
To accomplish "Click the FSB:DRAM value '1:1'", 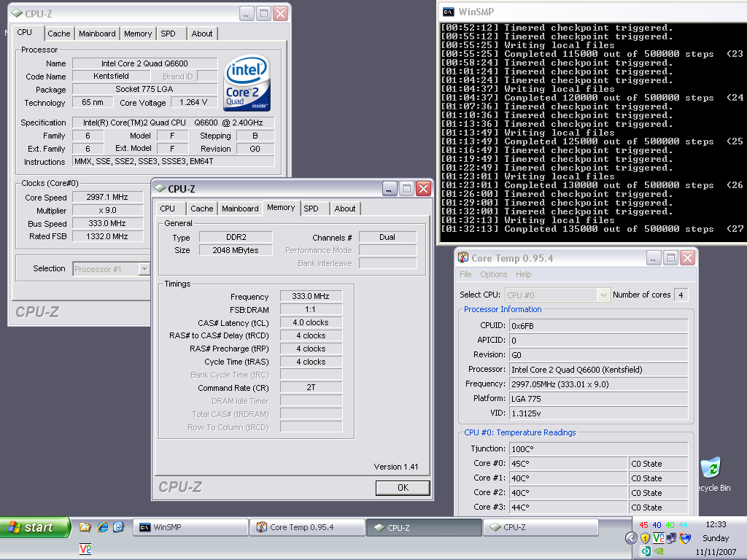I will coord(311,309).
